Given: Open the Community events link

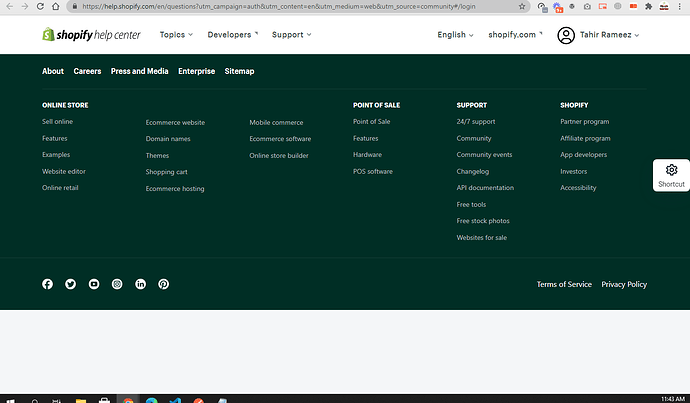Looking at the screenshot, I should point(484,154).
